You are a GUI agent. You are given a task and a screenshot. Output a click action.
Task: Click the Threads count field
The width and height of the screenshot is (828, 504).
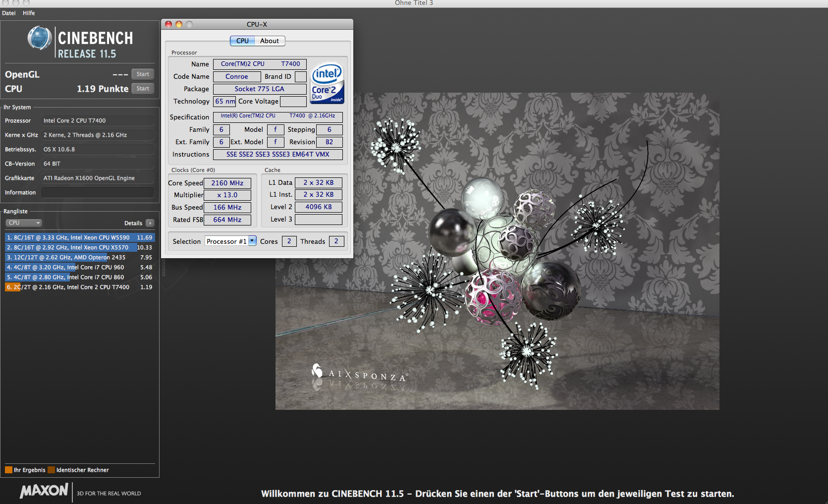336,241
